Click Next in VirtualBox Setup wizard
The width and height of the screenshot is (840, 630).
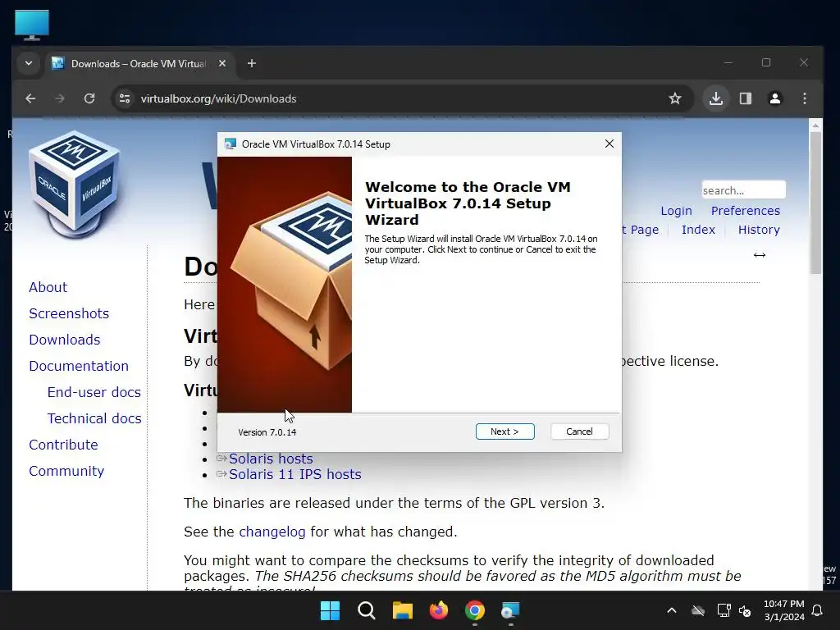pyautogui.click(x=504, y=431)
